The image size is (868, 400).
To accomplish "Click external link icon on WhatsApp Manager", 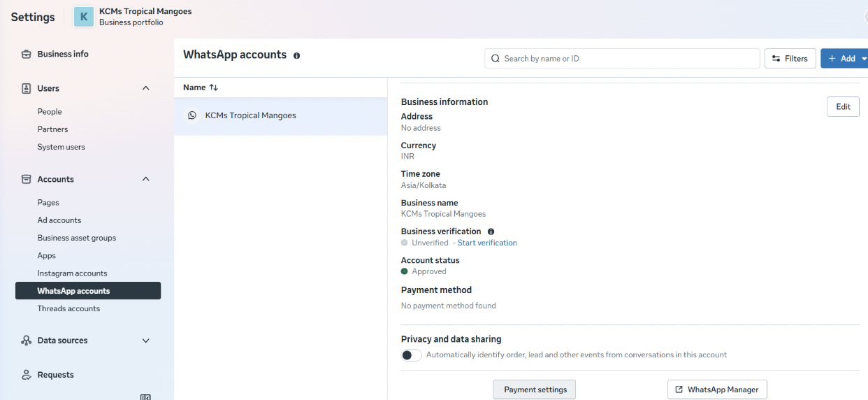I will pyautogui.click(x=679, y=390).
